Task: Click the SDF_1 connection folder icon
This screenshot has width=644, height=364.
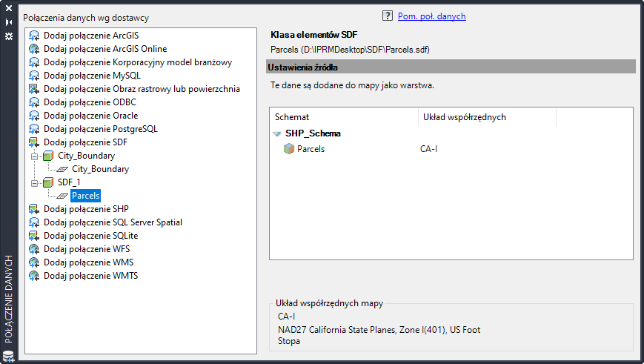Action: click(49, 182)
